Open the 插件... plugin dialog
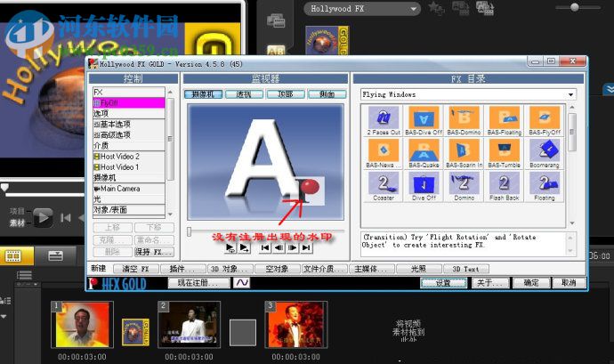The height and width of the screenshot is (364, 614). tap(182, 269)
